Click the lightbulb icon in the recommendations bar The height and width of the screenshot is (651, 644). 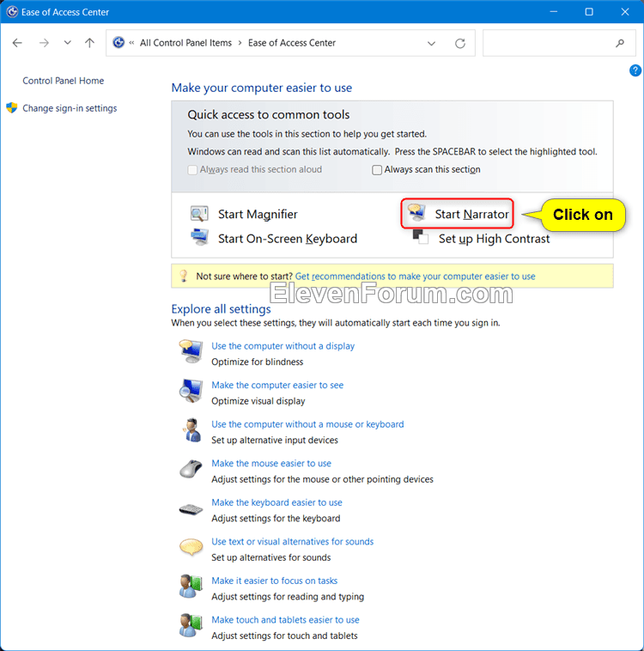[x=184, y=276]
